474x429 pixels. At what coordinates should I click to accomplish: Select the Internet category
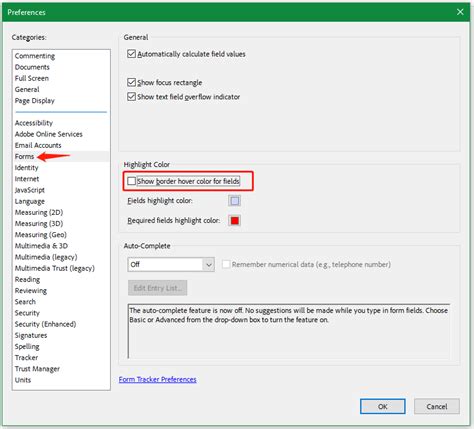(x=27, y=179)
